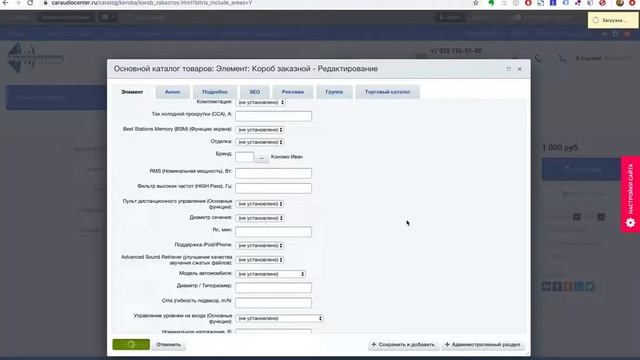Screen dimensions: 640x360
Task: Close the Редактирование dialog
Action: [520, 69]
